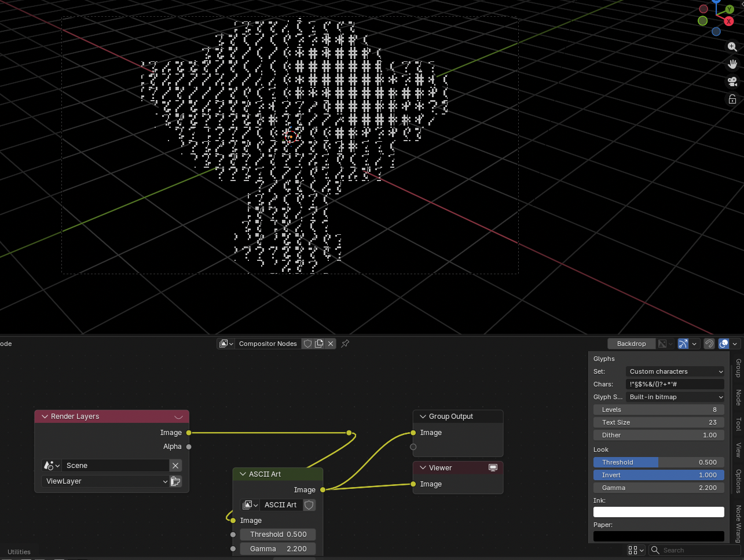Click the Chars text input field

click(x=675, y=384)
